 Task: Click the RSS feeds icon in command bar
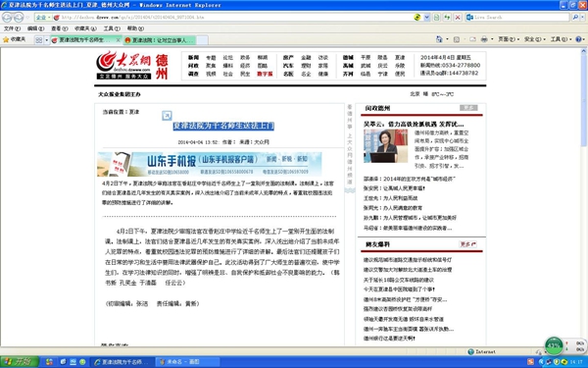(x=457, y=39)
